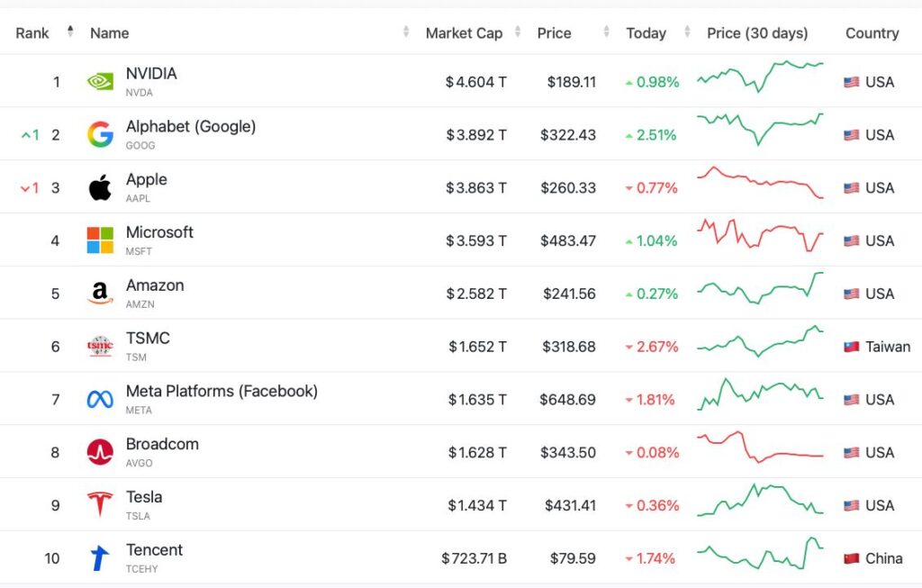Open the Tencent company name link
922x588 pixels.
pos(154,549)
